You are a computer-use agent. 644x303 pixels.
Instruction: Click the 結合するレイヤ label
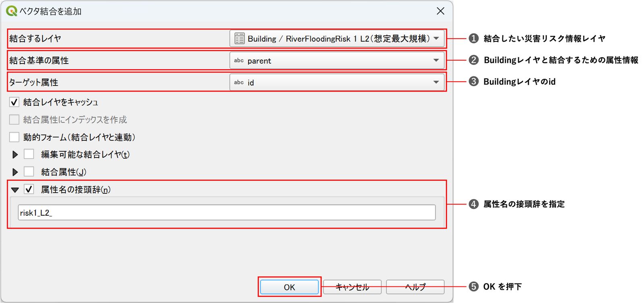(35, 39)
